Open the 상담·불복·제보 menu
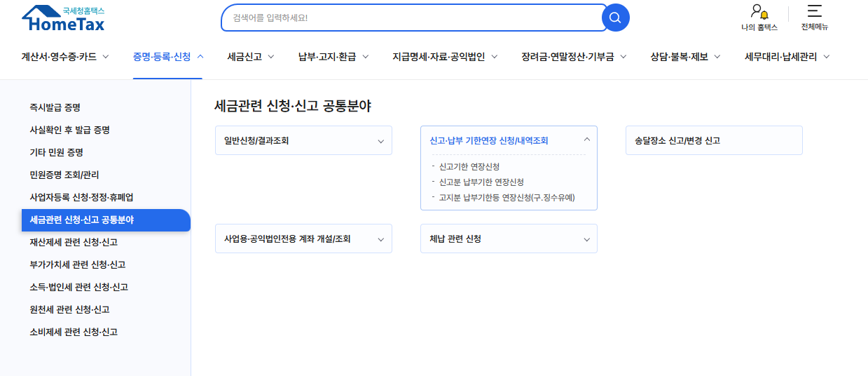868x376 pixels. tap(685, 57)
